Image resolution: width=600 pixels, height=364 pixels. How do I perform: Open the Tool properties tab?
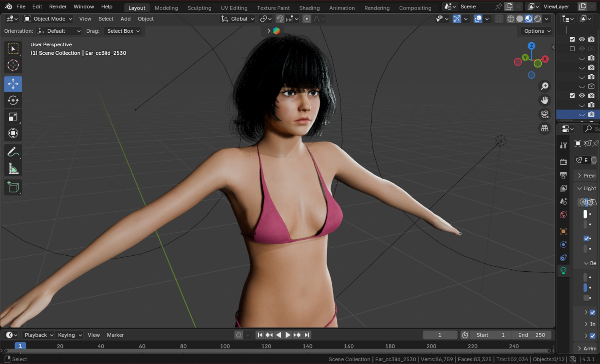(563, 145)
